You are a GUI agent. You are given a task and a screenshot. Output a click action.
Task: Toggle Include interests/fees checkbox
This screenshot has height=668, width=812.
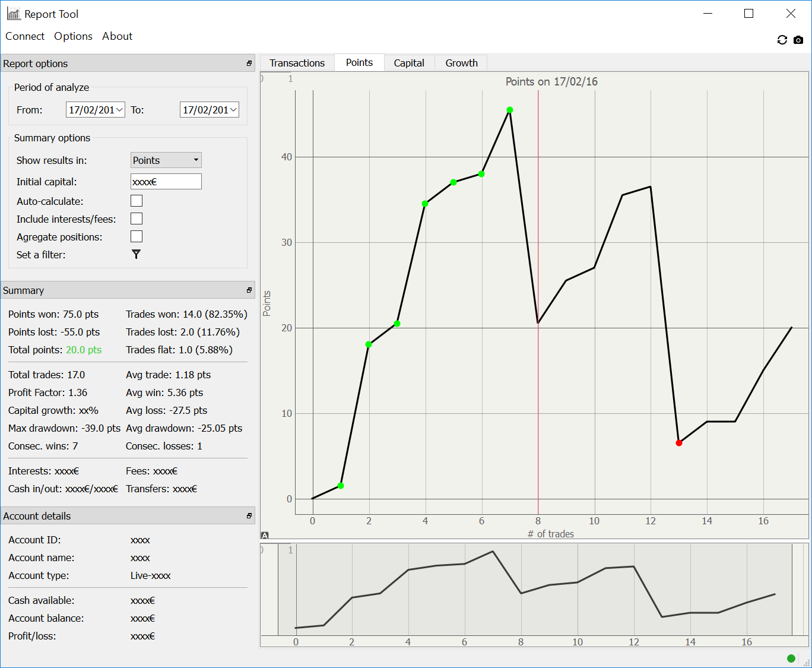pyautogui.click(x=137, y=219)
